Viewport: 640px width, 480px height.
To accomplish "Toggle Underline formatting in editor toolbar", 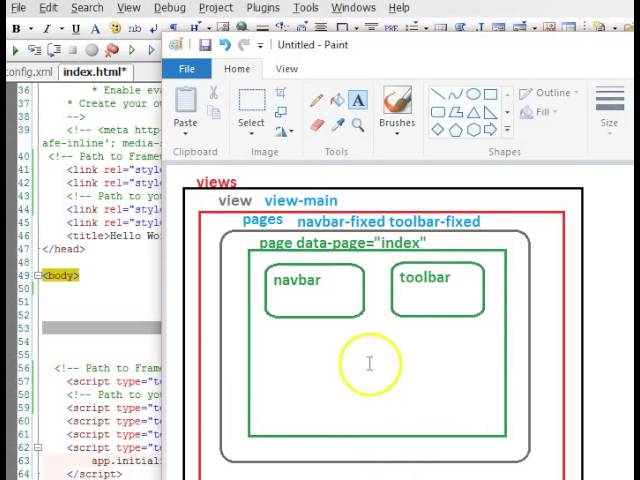I will [x=76, y=29].
